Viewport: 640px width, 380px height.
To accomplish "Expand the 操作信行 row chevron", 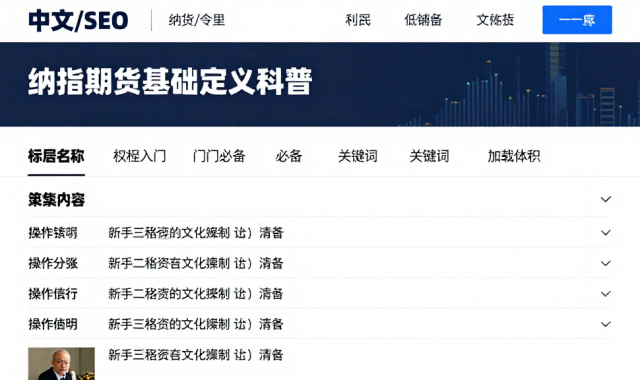I will [x=606, y=294].
